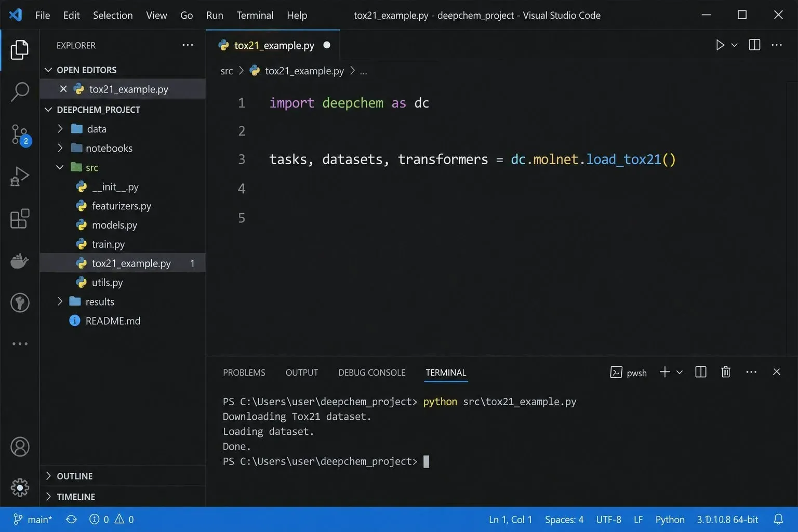This screenshot has height=532, width=798.
Task: Switch git branch main* in status bar
Action: pos(32,520)
